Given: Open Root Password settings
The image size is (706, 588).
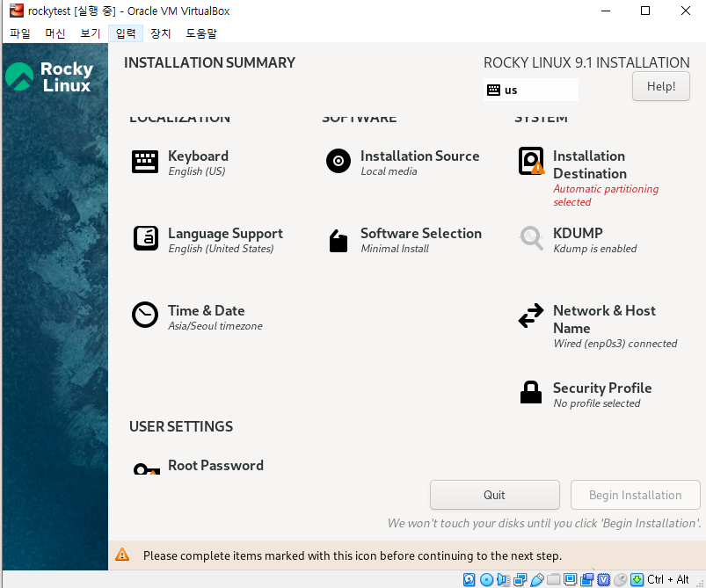Looking at the screenshot, I should click(x=198, y=467).
